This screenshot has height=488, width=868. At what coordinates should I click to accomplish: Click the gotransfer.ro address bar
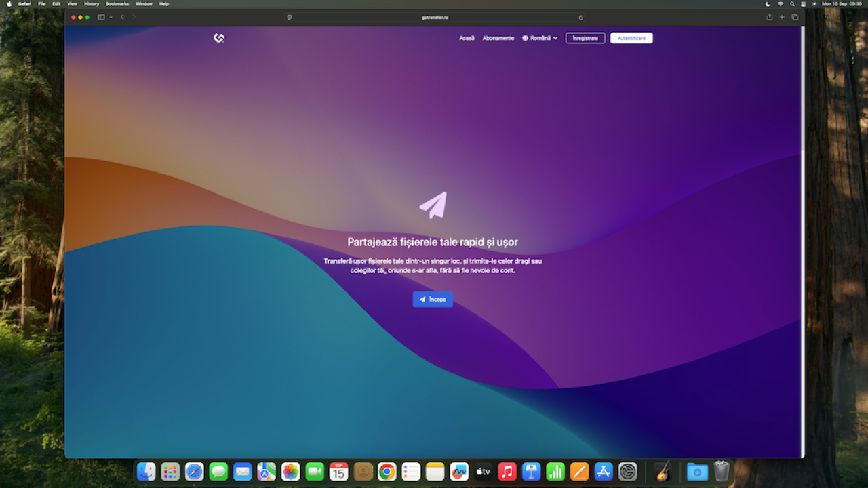pyautogui.click(x=434, y=17)
